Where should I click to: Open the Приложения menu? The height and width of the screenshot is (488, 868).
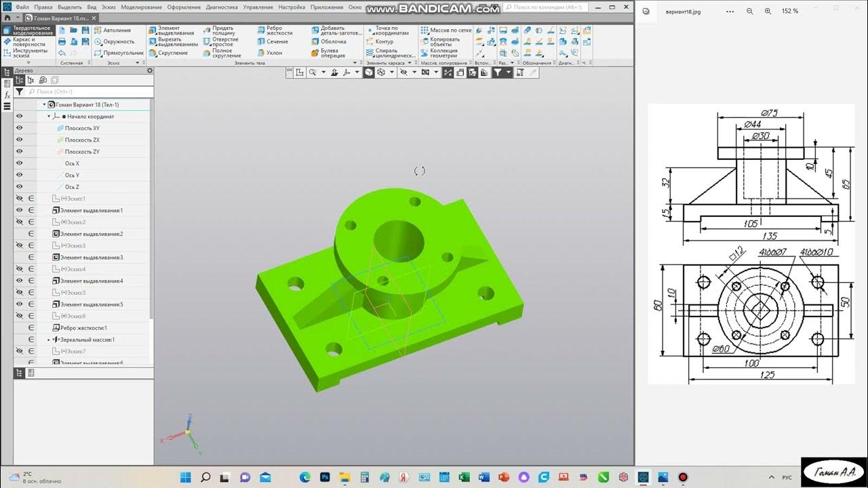[x=326, y=7]
